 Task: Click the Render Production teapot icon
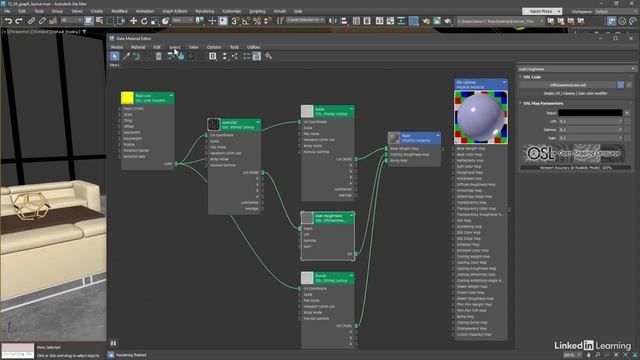(x=448, y=20)
